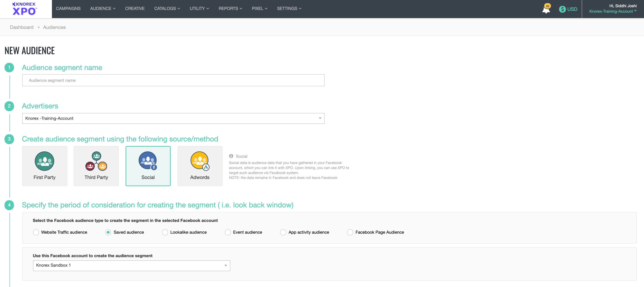Screen dimensions: 644x287
Task: Click the Knorex XPO logo
Action: pos(24,9)
